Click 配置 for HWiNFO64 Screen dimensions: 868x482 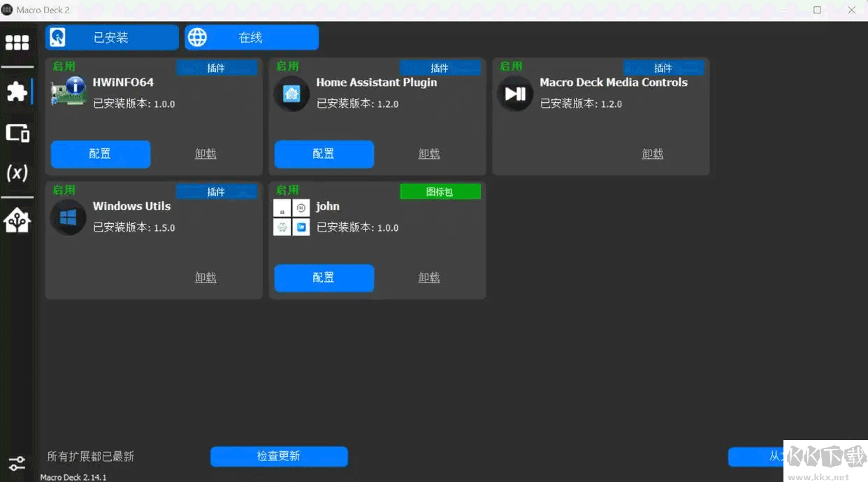coord(101,154)
